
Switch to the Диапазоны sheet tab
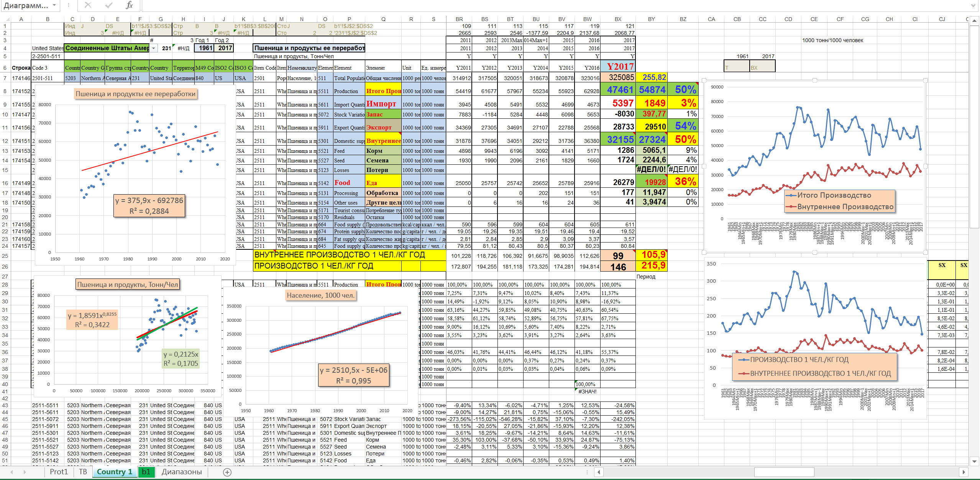click(x=182, y=472)
